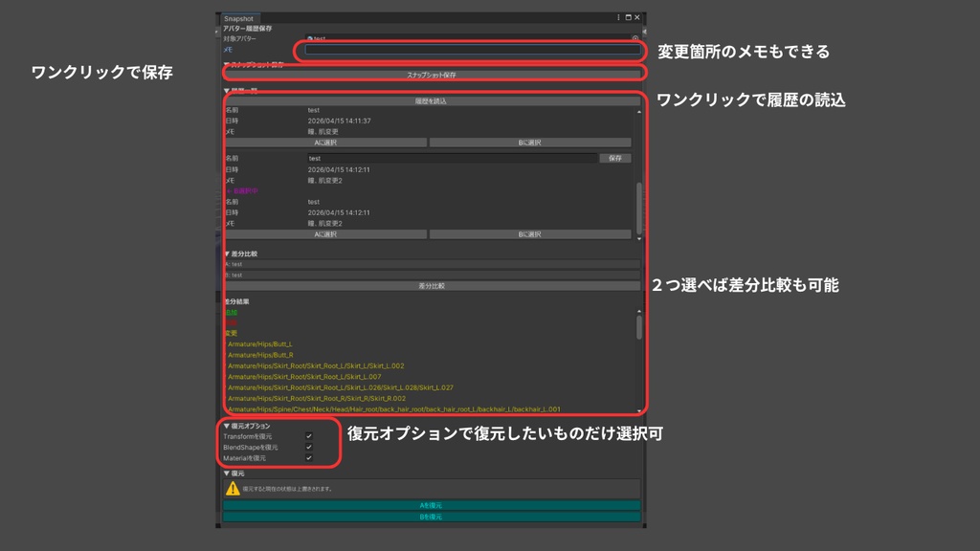The height and width of the screenshot is (551, 980).
Task: Open the object picker for 対象アバター
Action: pos(635,39)
